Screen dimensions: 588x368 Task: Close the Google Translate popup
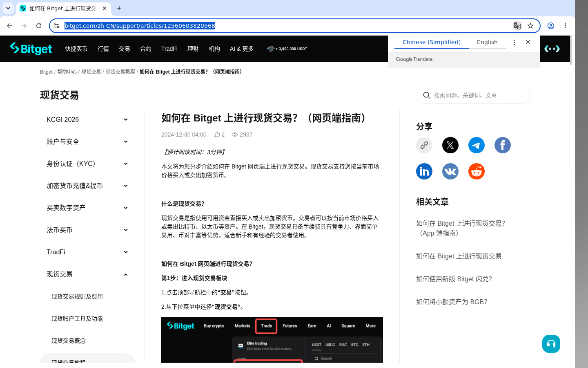pos(528,42)
